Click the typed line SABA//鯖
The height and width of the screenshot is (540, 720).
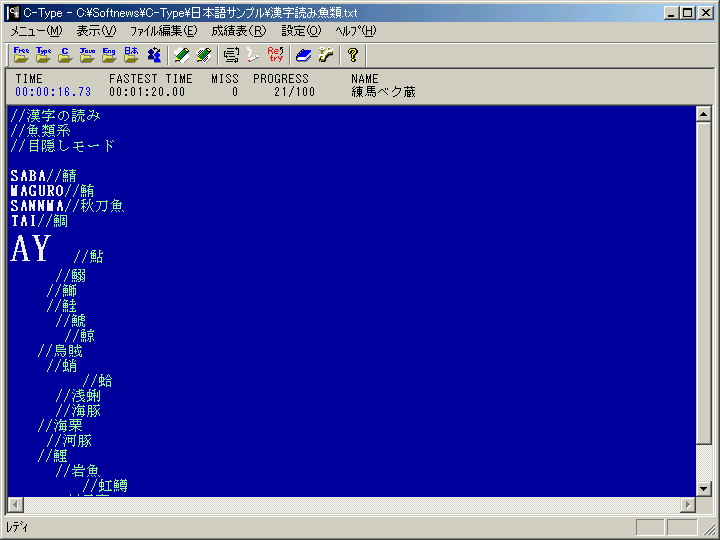(x=43, y=176)
